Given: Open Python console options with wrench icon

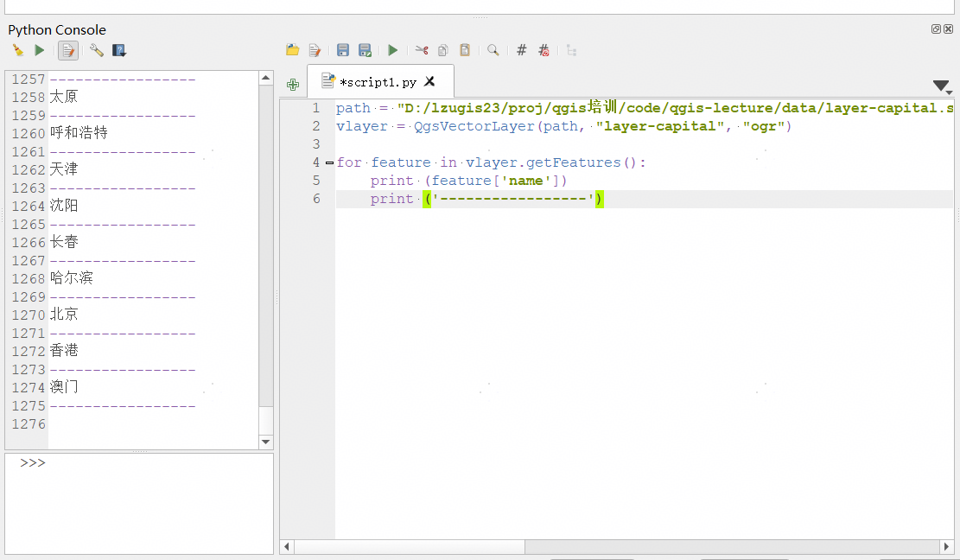Looking at the screenshot, I should point(96,50).
